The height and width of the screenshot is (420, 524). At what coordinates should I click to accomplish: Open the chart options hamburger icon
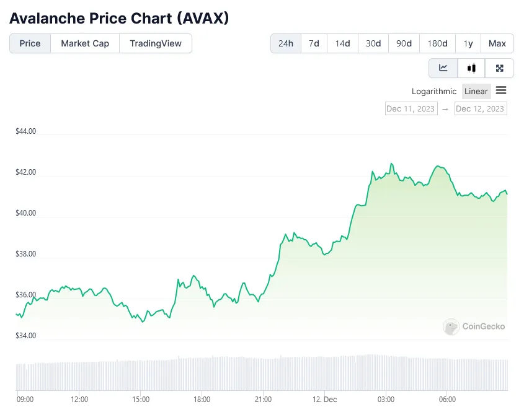501,91
